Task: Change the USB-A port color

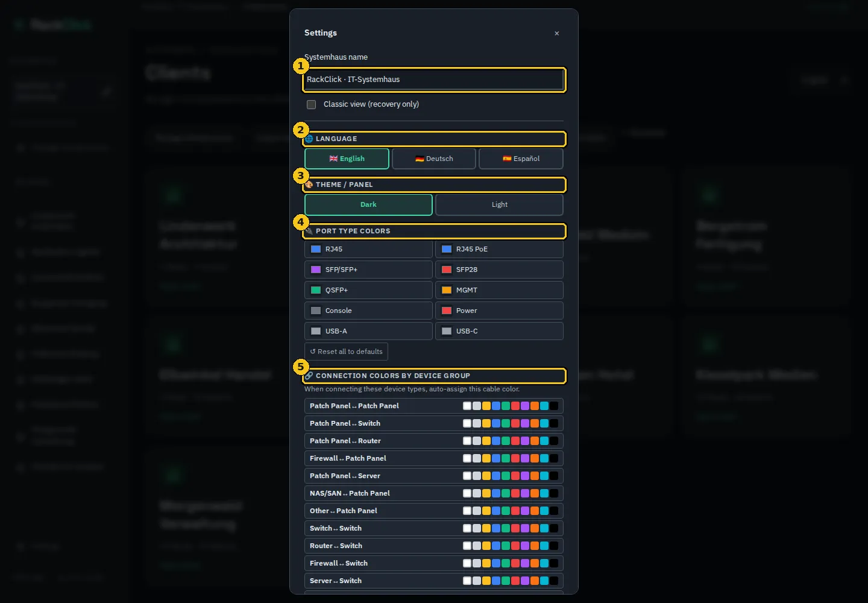Action: [316, 331]
